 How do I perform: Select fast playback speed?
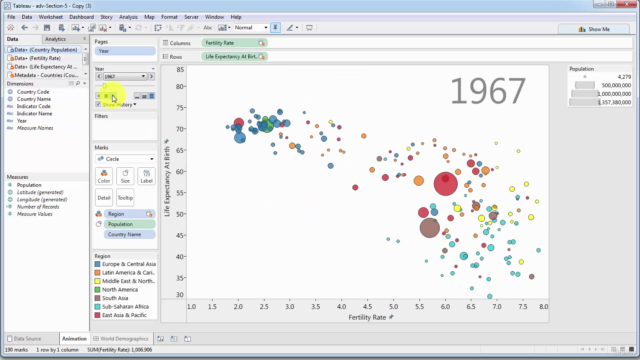[151, 96]
